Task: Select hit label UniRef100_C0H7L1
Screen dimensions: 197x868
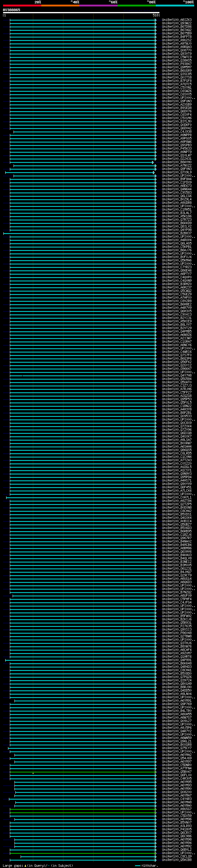Action: point(177,497)
